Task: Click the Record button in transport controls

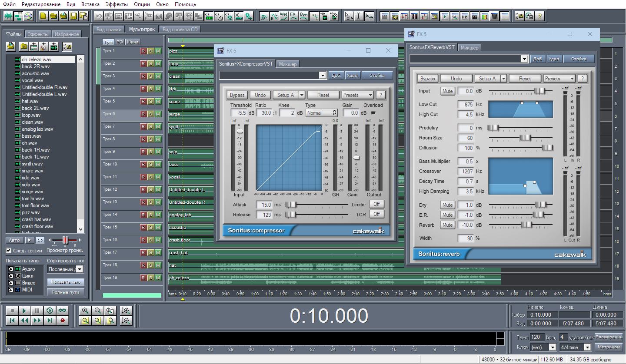Action: 63,321
